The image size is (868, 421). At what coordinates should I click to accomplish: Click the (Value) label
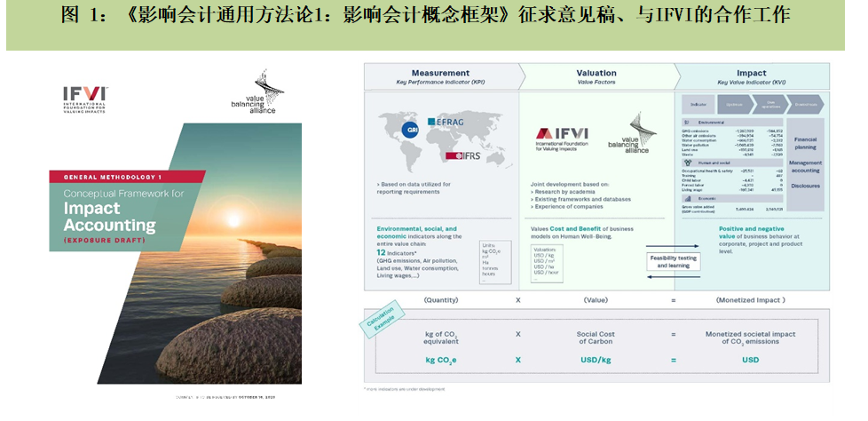point(596,299)
